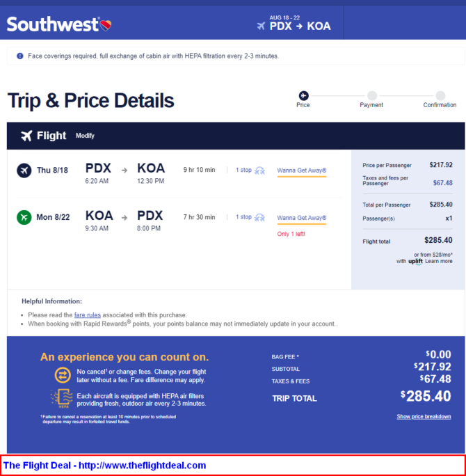
Task: Select the Confirmation step circle
Action: tap(440, 95)
